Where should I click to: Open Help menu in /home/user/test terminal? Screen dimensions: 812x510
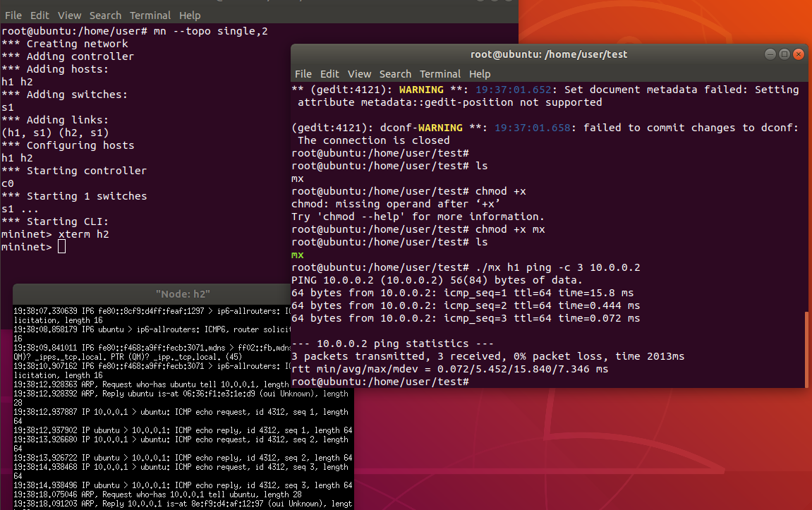click(x=480, y=74)
